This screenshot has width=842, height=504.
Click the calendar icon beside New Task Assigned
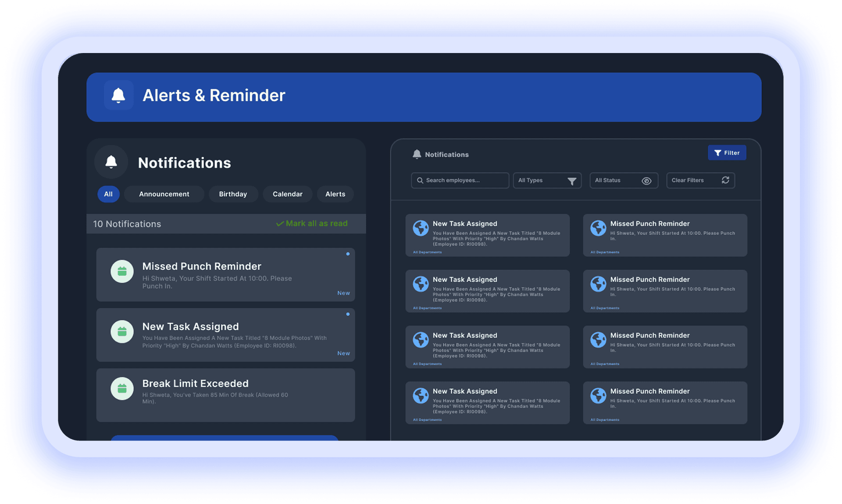(x=122, y=332)
